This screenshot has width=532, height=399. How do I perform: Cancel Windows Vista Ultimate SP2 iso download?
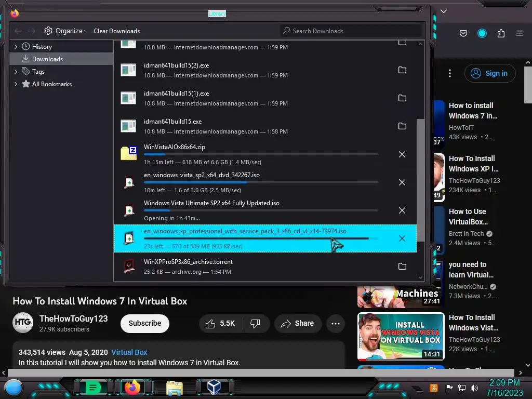402,210
